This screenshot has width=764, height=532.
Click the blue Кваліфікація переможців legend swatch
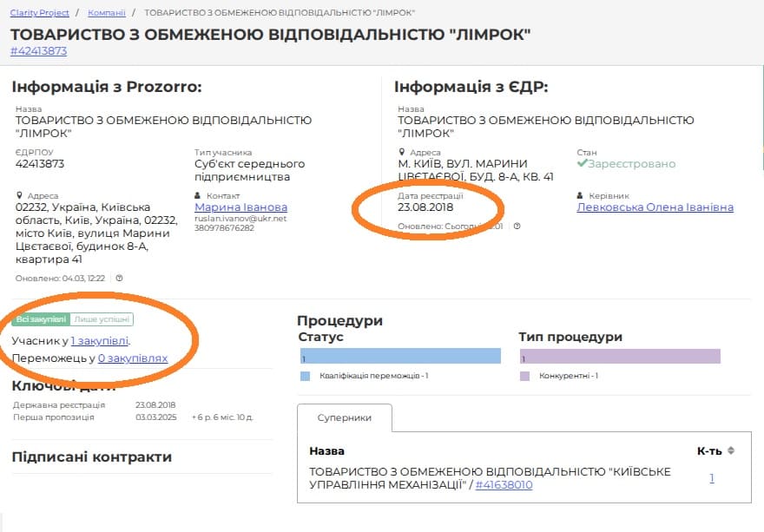(x=305, y=376)
